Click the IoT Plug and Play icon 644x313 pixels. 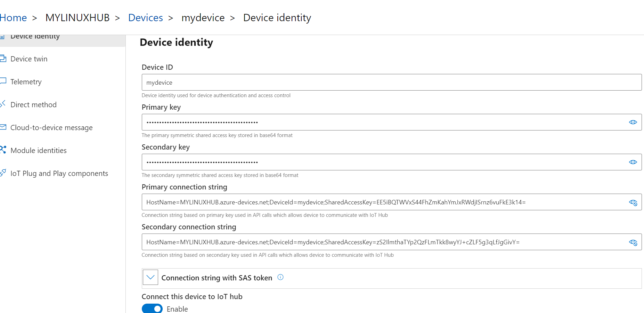(3, 172)
